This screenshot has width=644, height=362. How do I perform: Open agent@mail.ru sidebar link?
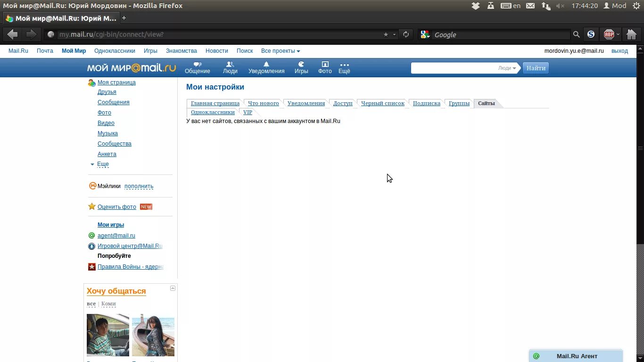pyautogui.click(x=116, y=236)
